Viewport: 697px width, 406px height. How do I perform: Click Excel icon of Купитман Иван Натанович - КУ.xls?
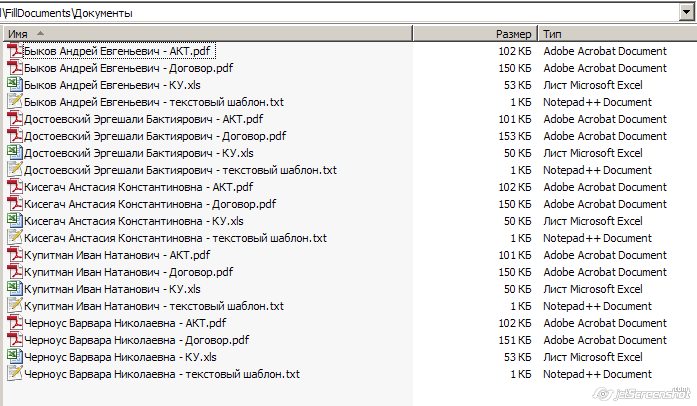pos(15,289)
